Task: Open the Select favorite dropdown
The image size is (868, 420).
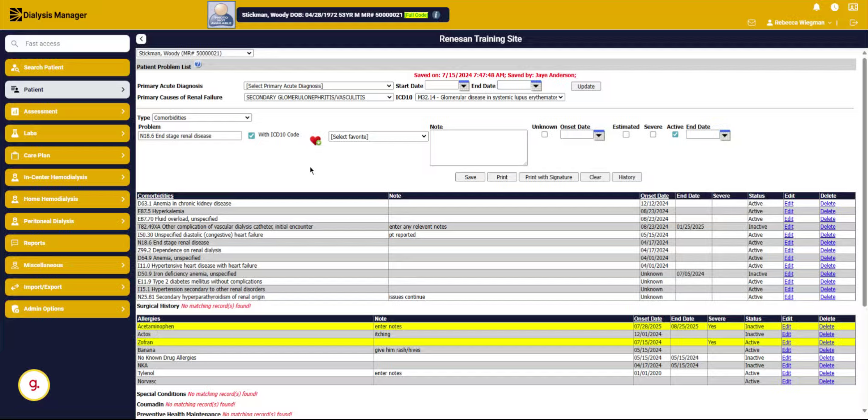Action: 378,136
